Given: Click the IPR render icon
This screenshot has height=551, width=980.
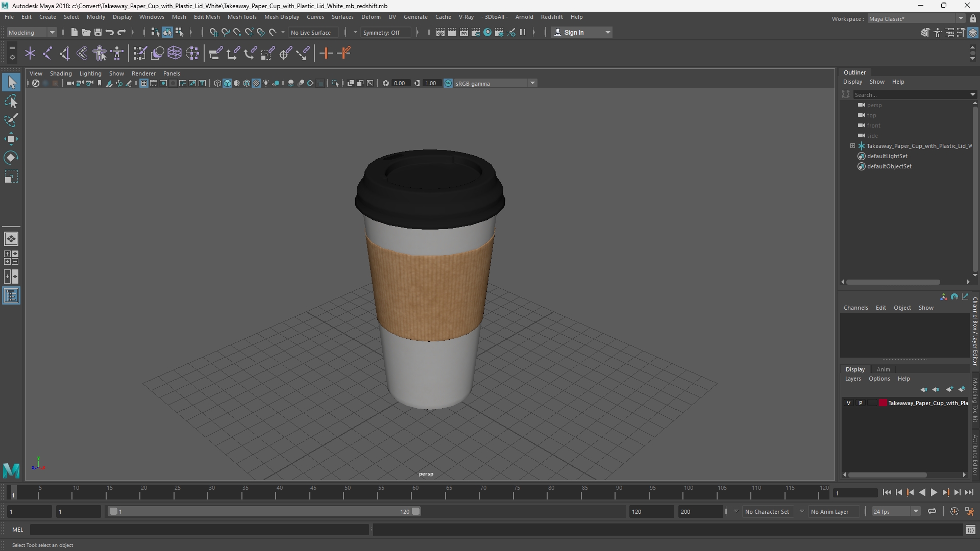Looking at the screenshot, I should (464, 32).
